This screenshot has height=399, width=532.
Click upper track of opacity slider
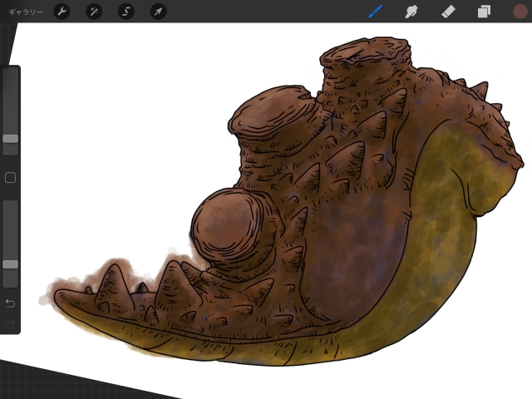coord(11,224)
